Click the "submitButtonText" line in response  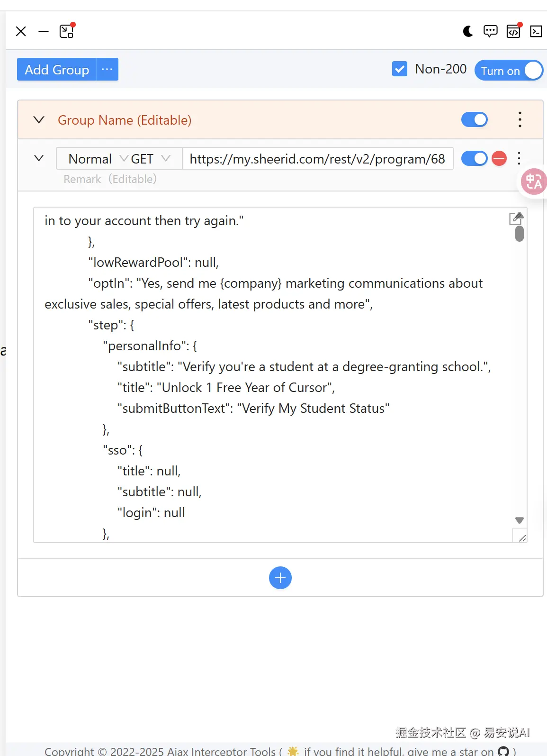click(x=253, y=409)
